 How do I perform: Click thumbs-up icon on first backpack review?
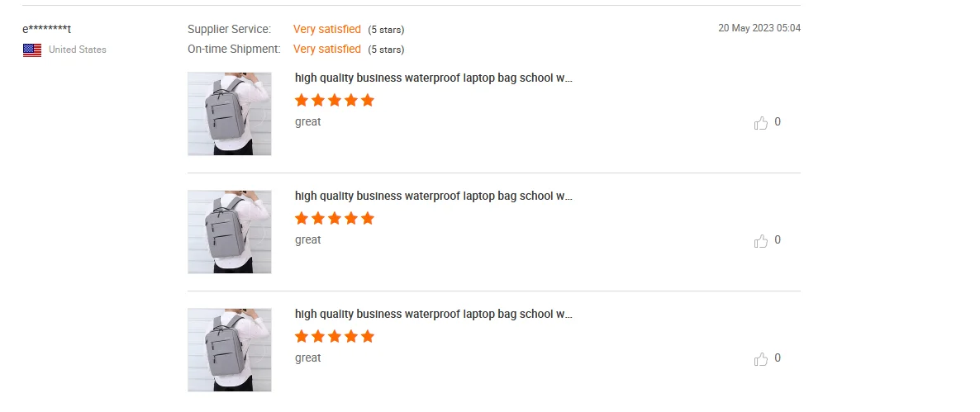761,123
